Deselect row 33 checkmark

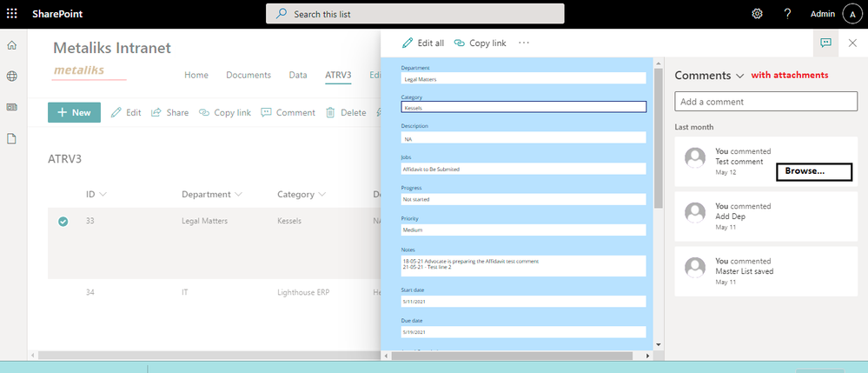click(x=63, y=222)
